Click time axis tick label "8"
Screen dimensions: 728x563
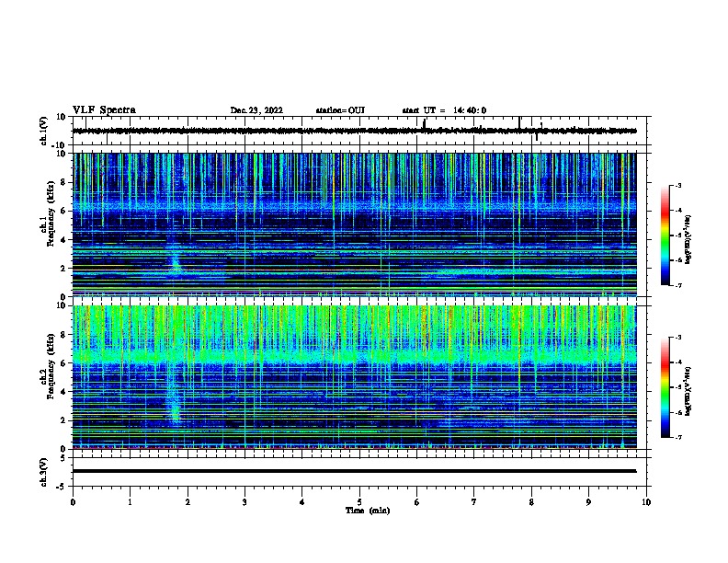531,502
